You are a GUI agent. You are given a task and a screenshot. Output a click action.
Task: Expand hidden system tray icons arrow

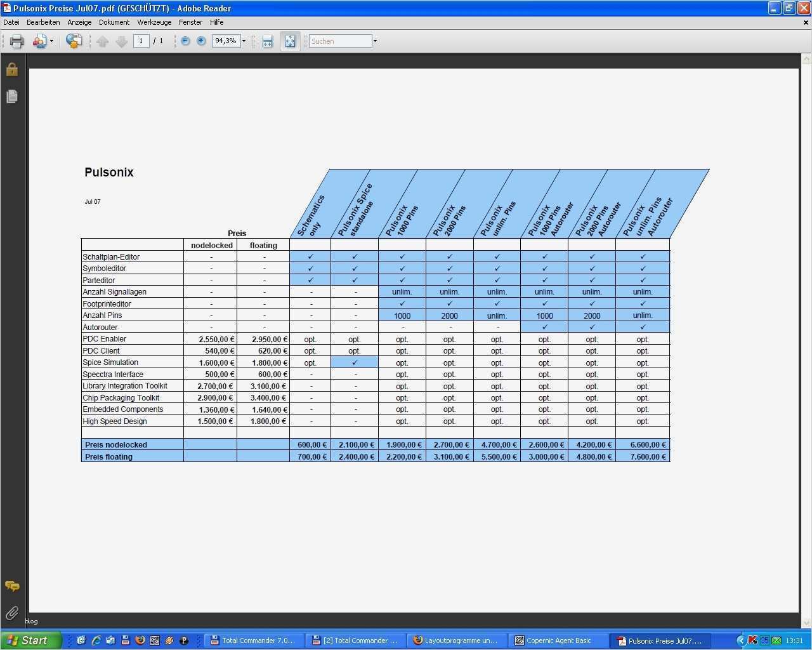coord(742,640)
